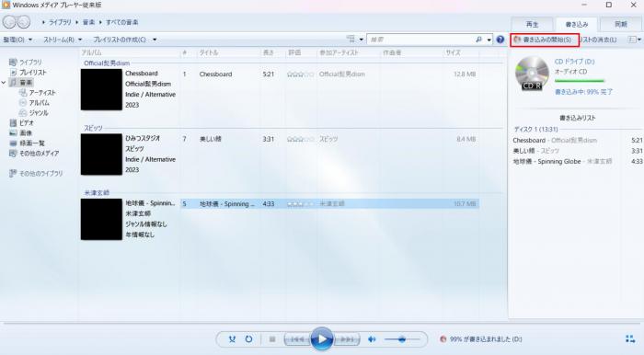Switch to the 再生 tab
Screen dimensions: 644x355
coord(532,24)
